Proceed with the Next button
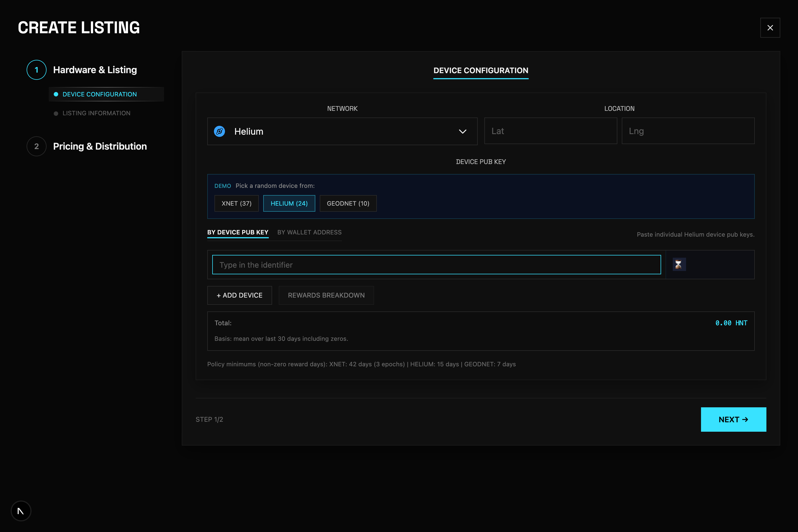 click(733, 419)
